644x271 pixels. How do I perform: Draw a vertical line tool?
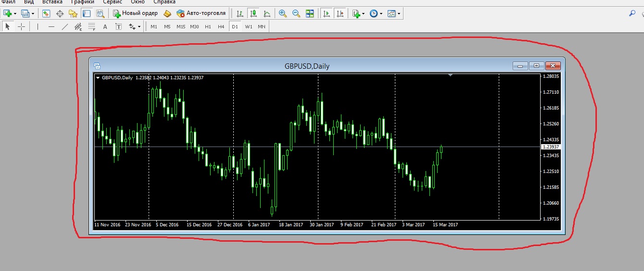(38, 27)
